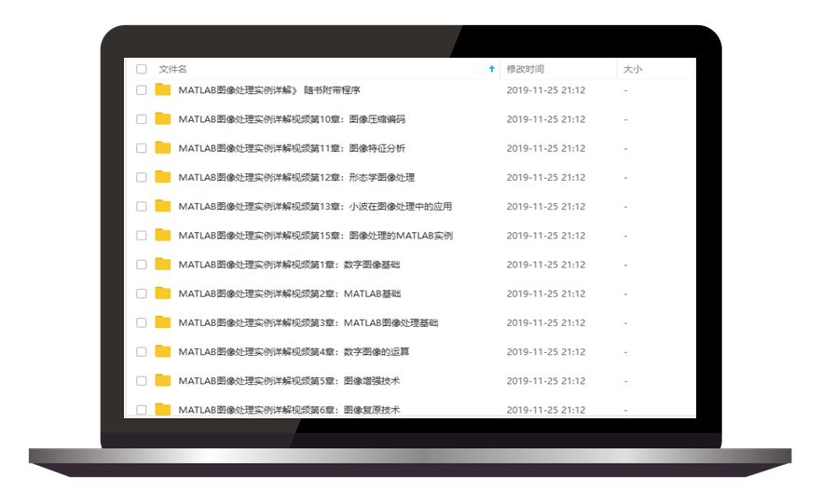Click folder icon of 第2章 MATLAB基础
Image resolution: width=821 pixels, height=504 pixels.
pyautogui.click(x=163, y=293)
